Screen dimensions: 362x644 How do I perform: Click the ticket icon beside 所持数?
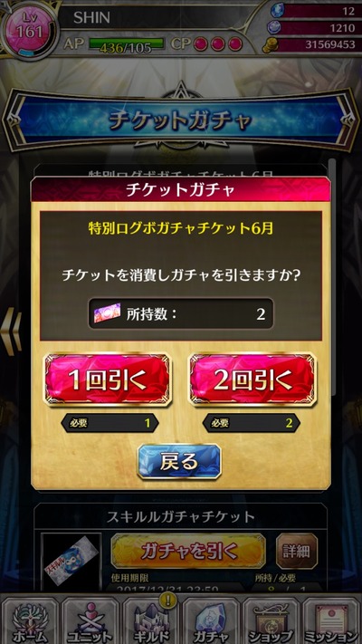pyautogui.click(x=107, y=312)
